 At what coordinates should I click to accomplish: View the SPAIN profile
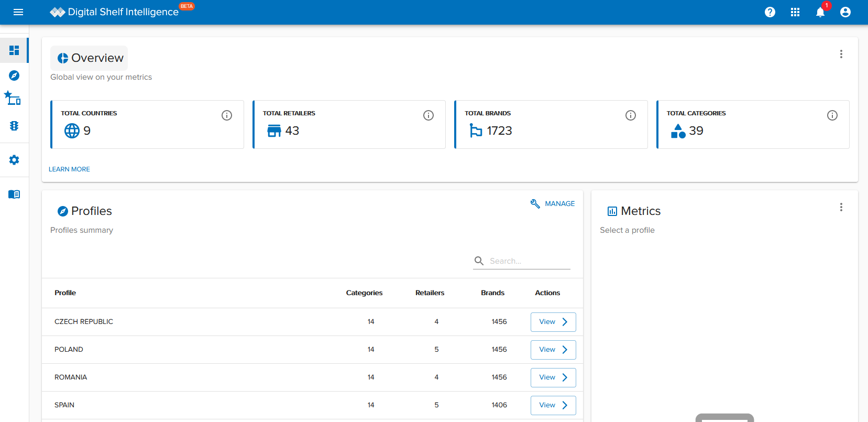coord(553,405)
